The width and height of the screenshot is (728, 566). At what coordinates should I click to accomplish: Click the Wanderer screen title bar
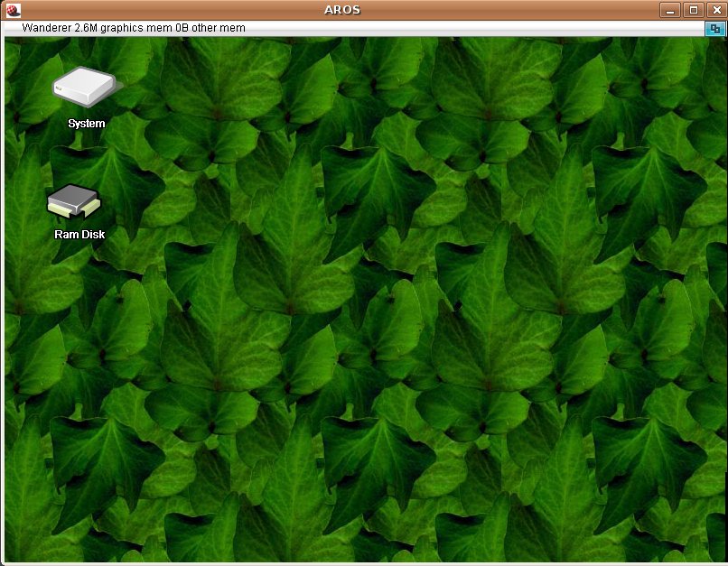(452, 28)
